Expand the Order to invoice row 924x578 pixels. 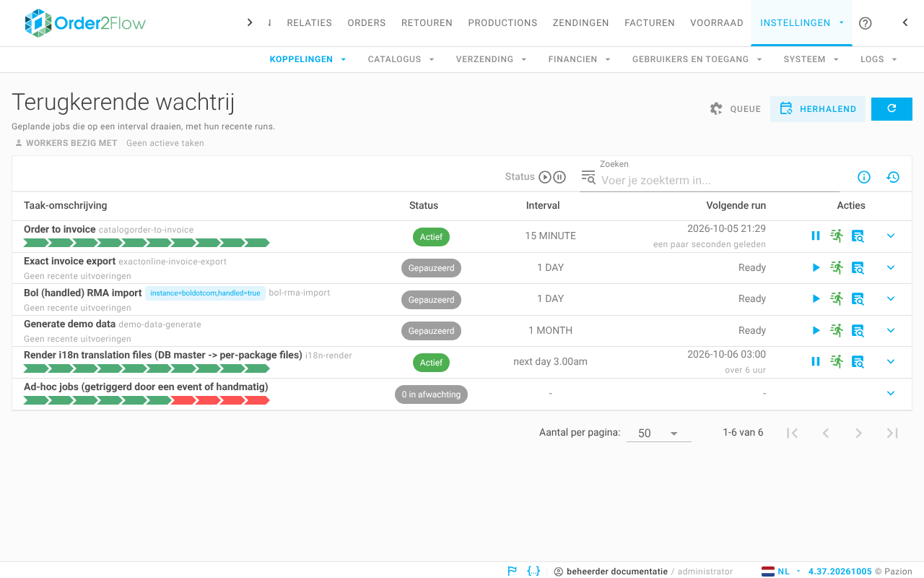click(891, 236)
